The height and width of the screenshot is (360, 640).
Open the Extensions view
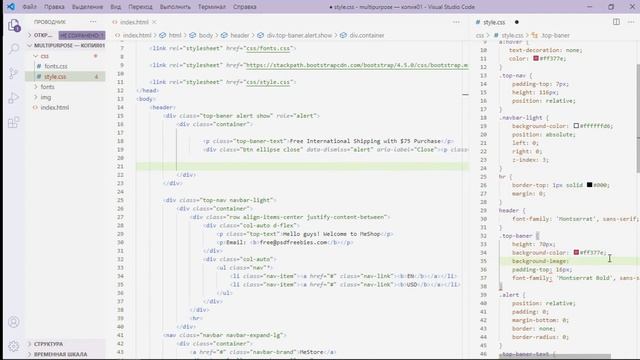[x=14, y=122]
